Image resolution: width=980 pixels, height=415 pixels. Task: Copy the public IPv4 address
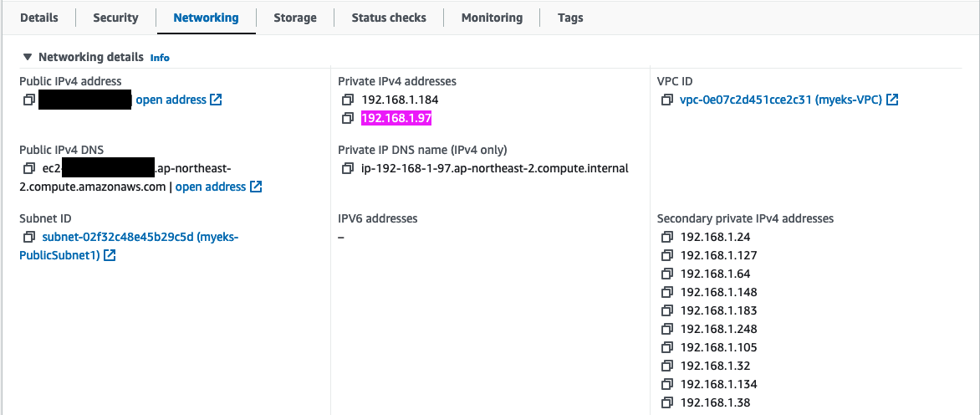point(28,100)
